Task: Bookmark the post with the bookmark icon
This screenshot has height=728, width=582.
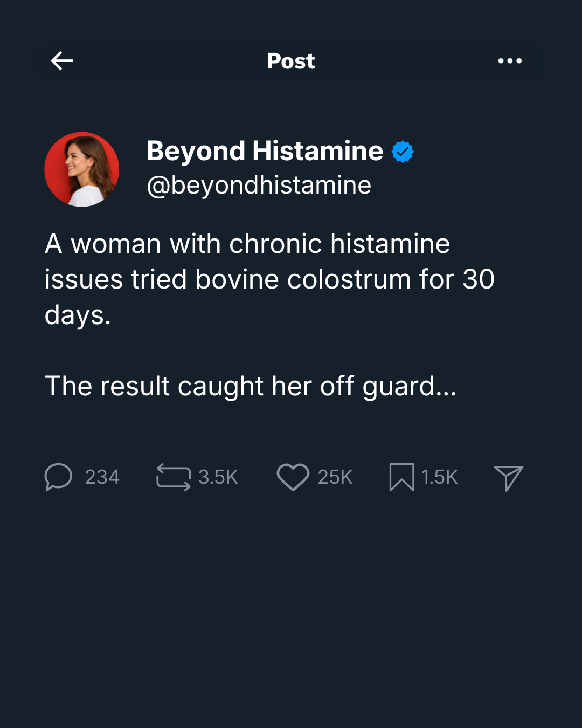Action: (x=402, y=477)
